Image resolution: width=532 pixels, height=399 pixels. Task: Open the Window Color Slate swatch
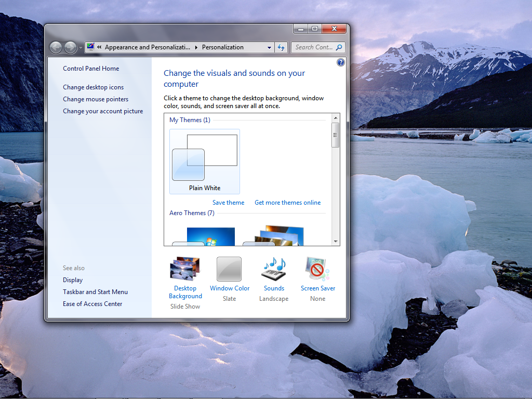pyautogui.click(x=229, y=269)
